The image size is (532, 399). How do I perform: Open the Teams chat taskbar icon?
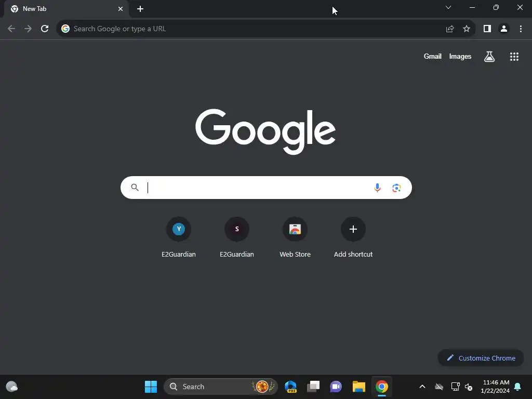(336, 387)
